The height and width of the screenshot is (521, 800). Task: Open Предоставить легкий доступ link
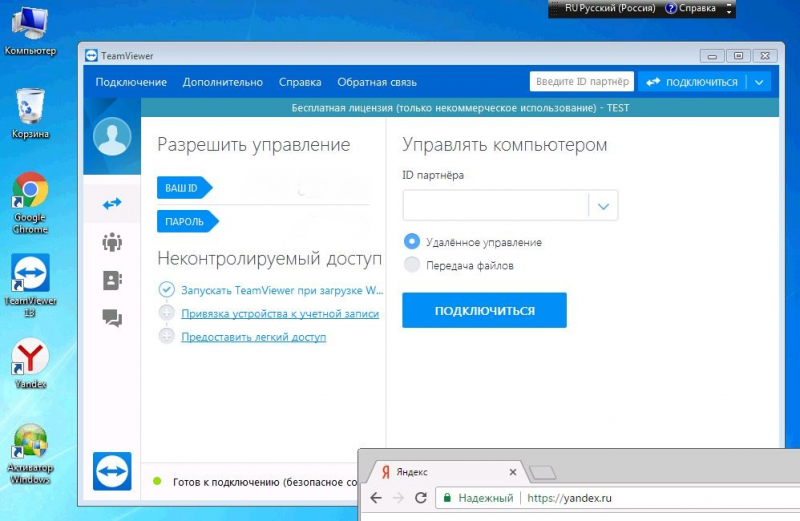click(x=254, y=337)
